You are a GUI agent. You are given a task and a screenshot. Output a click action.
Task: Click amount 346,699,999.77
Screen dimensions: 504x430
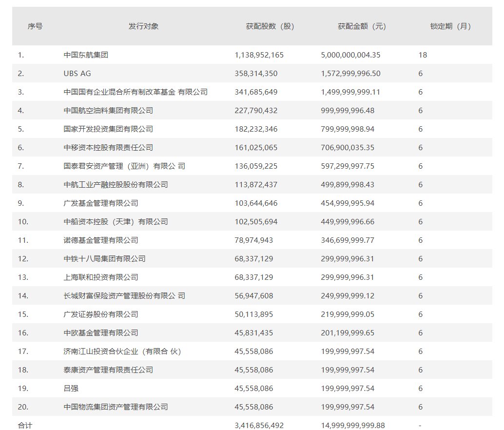point(348,240)
